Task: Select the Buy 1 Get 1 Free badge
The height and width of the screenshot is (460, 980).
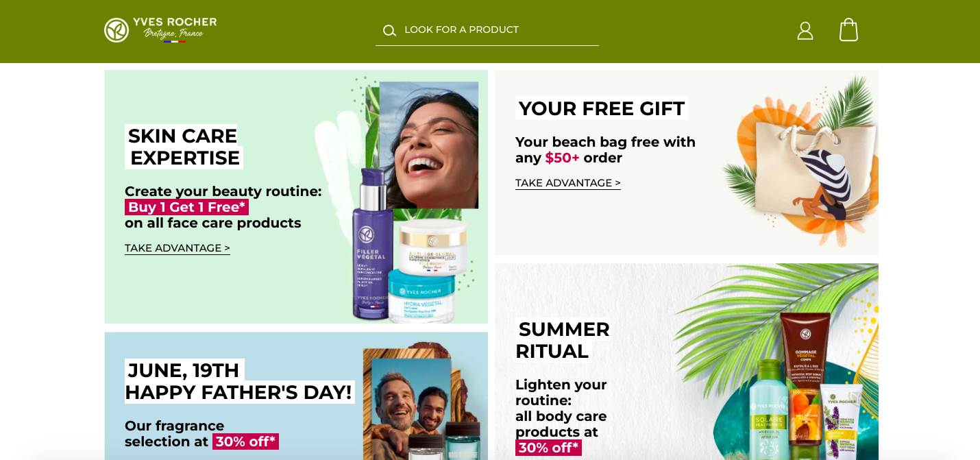Action: tap(186, 207)
